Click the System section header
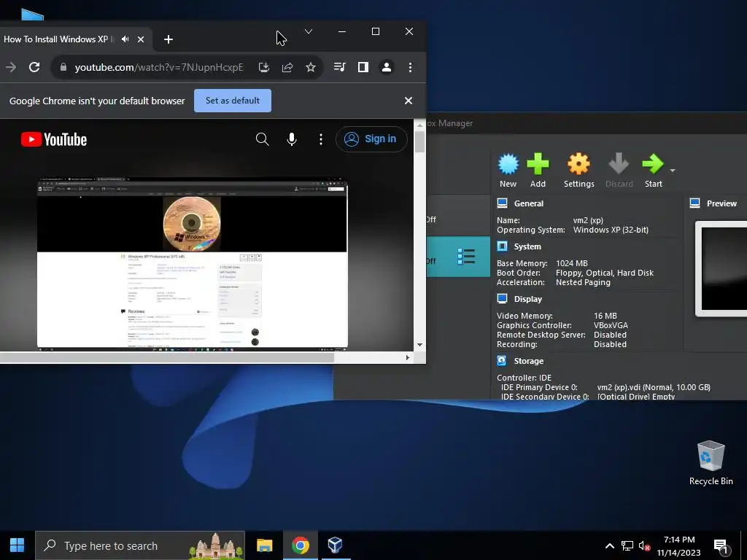This screenshot has height=560, width=747. [527, 246]
